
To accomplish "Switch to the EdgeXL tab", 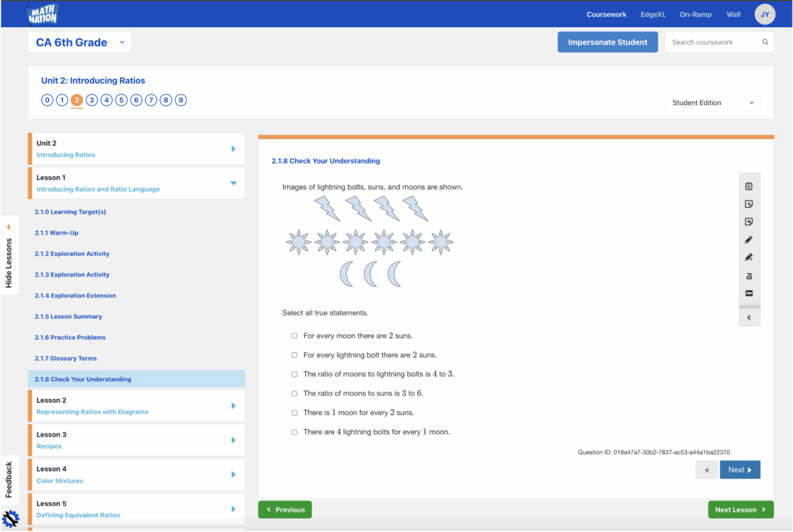I will click(x=653, y=14).
